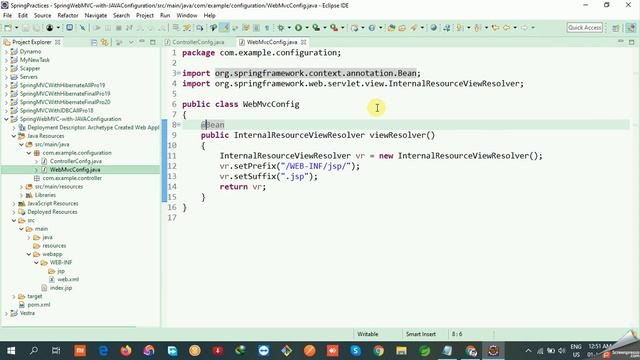Select index.jsp in the tree
This screenshot has height=360, width=640.
(x=61, y=288)
